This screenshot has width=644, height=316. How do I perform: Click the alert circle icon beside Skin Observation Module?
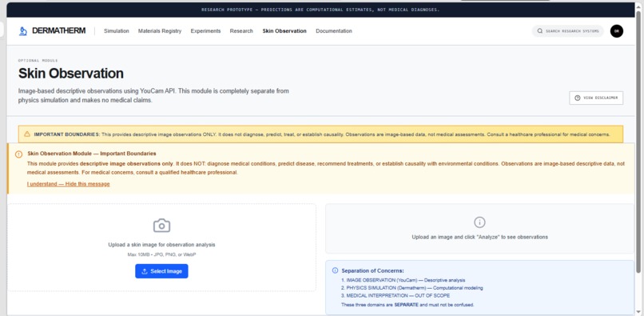point(19,154)
